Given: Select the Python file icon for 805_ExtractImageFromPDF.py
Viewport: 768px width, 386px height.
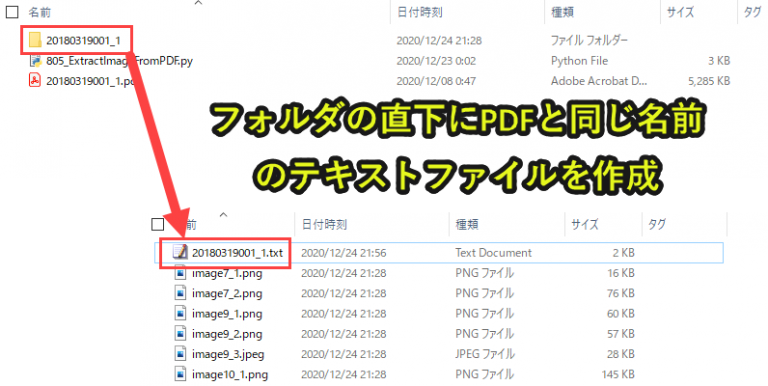Looking at the screenshot, I should point(35,61).
